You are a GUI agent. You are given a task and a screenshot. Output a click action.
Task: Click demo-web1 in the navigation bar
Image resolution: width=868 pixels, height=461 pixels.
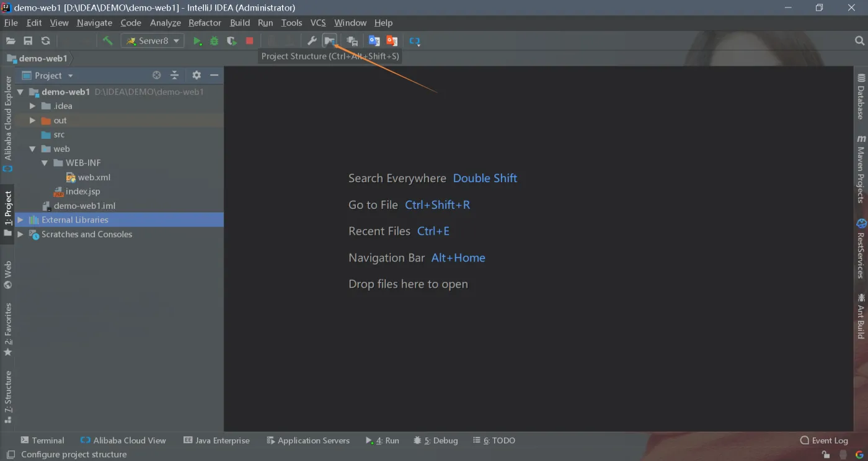pyautogui.click(x=37, y=58)
